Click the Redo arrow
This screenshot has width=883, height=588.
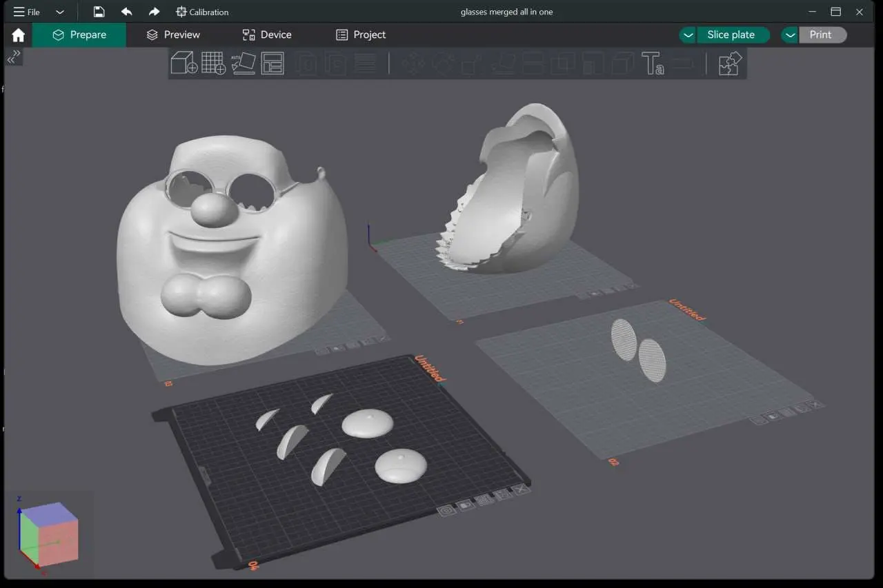(154, 12)
